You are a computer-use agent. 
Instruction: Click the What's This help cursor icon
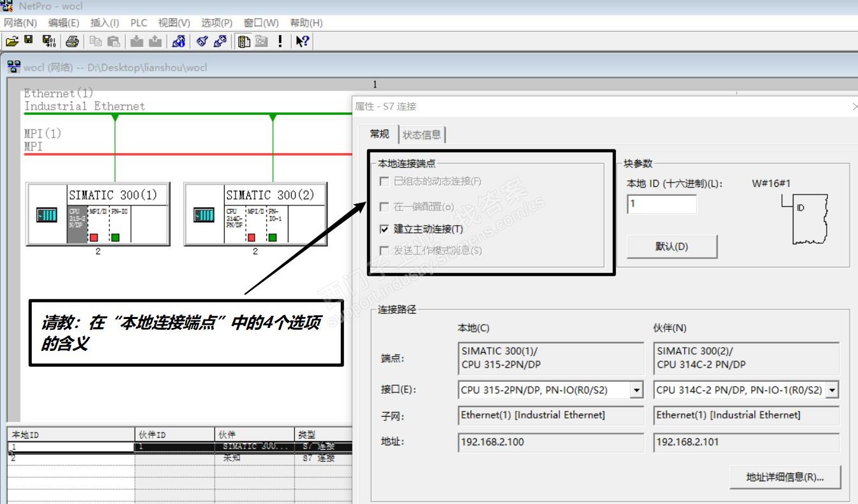coord(303,41)
